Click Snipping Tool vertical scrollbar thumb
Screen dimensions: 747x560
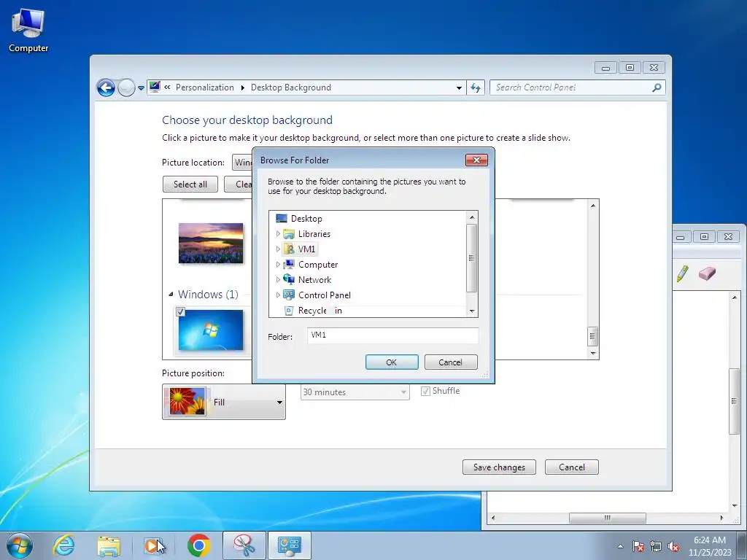[x=734, y=401]
